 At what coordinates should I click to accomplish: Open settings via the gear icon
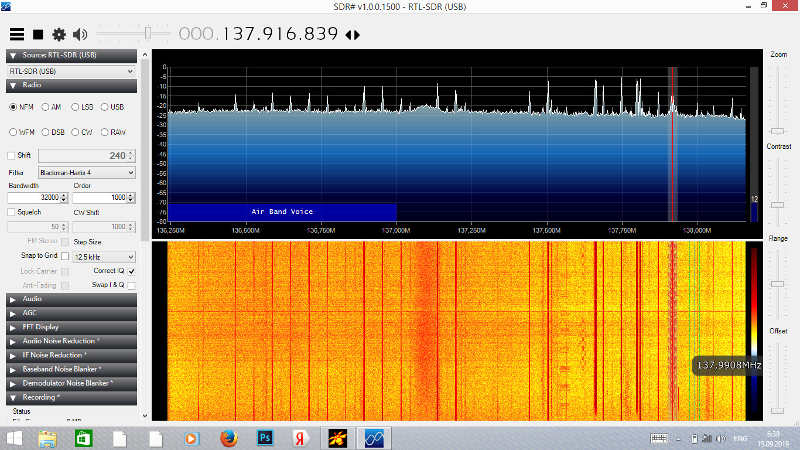(59, 34)
